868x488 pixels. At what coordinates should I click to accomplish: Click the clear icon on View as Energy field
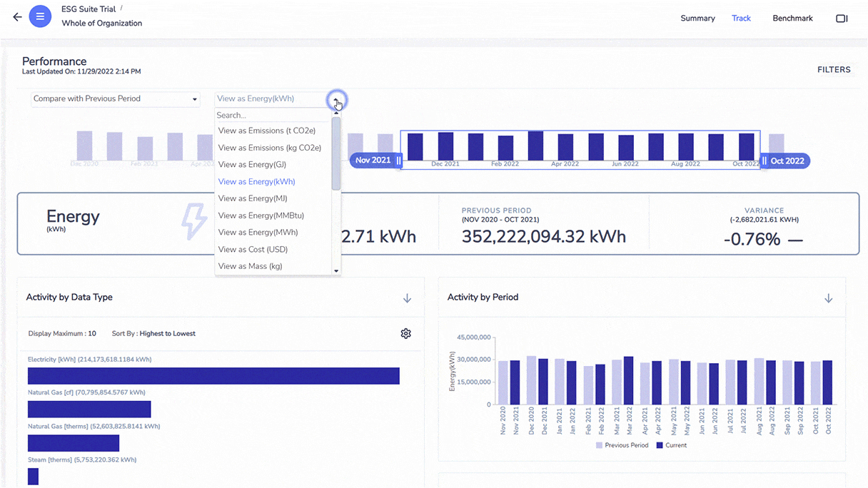click(x=335, y=99)
